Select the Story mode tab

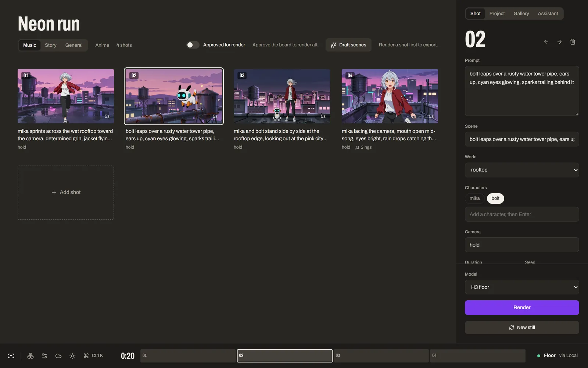click(x=51, y=45)
